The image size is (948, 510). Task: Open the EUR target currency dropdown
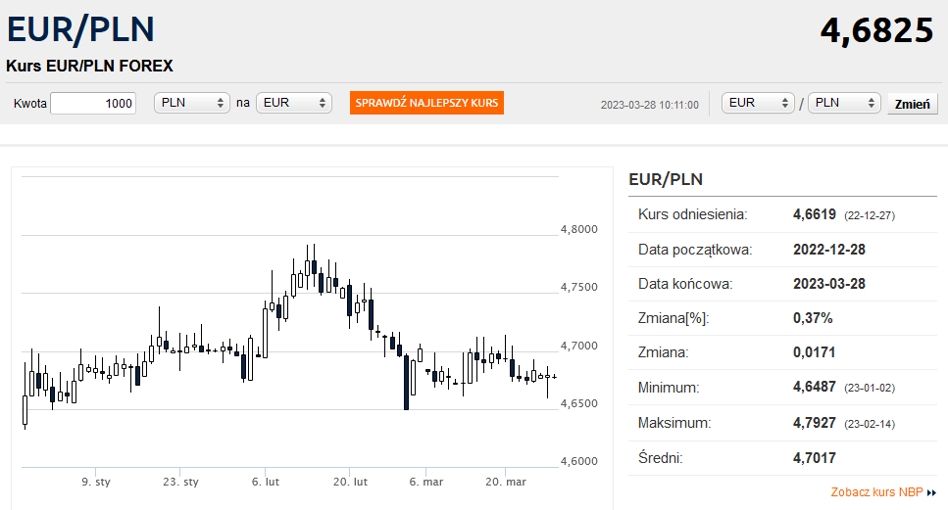(x=294, y=103)
